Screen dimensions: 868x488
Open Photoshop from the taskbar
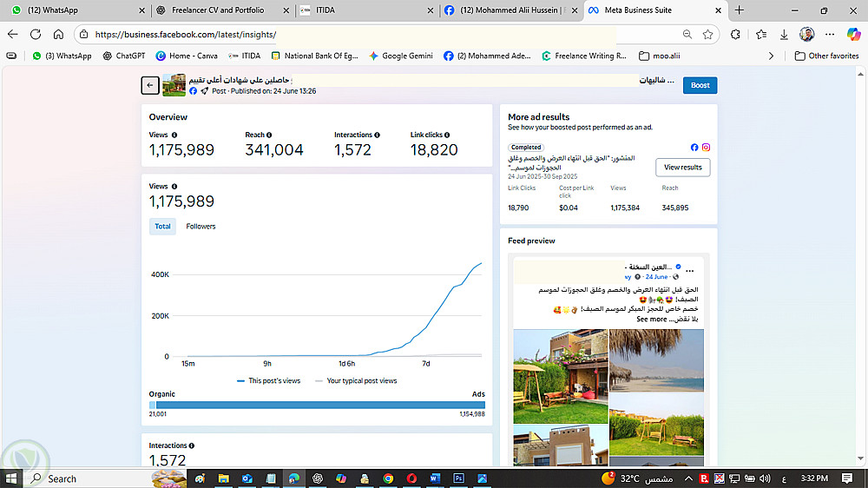pyautogui.click(x=458, y=478)
